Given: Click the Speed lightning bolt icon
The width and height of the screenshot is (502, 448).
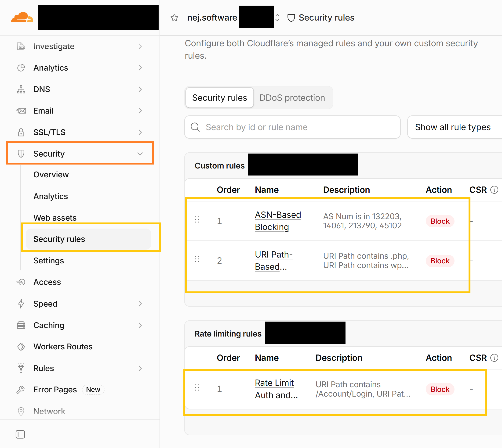Looking at the screenshot, I should [x=21, y=304].
